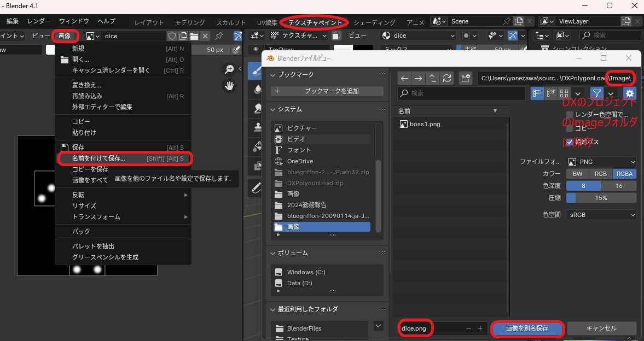Uncheck the relative path checkbox
The height and width of the screenshot is (341, 644).
(569, 142)
